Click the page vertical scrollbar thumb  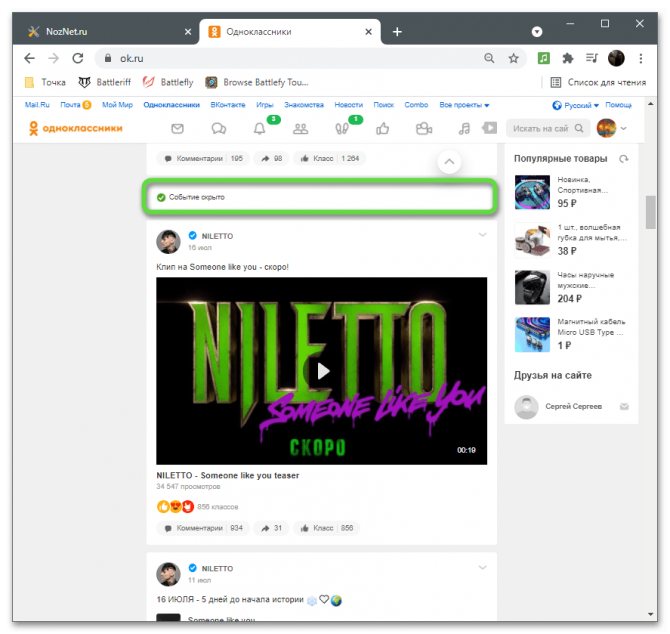[650, 212]
